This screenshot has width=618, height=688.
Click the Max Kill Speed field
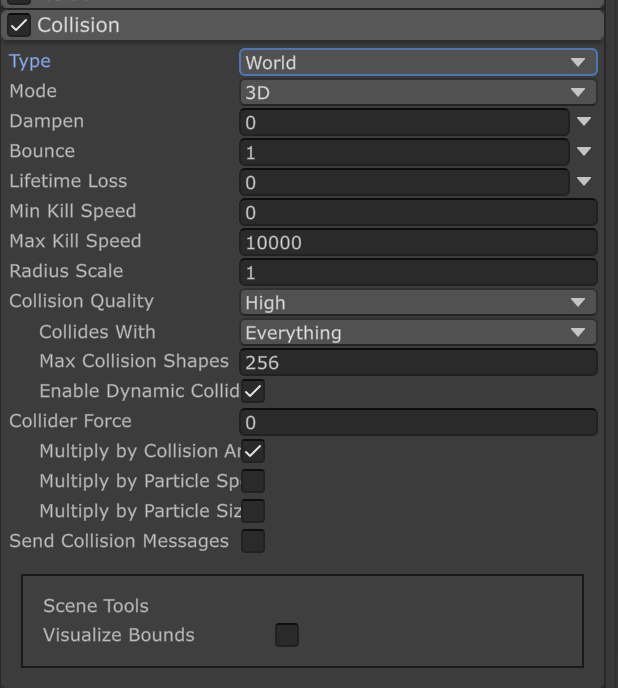tap(418, 242)
